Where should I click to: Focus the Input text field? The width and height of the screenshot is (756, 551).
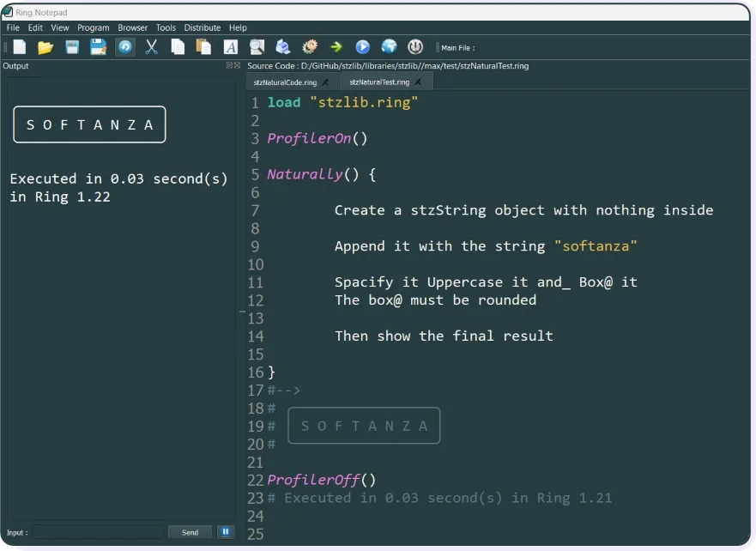(x=97, y=532)
